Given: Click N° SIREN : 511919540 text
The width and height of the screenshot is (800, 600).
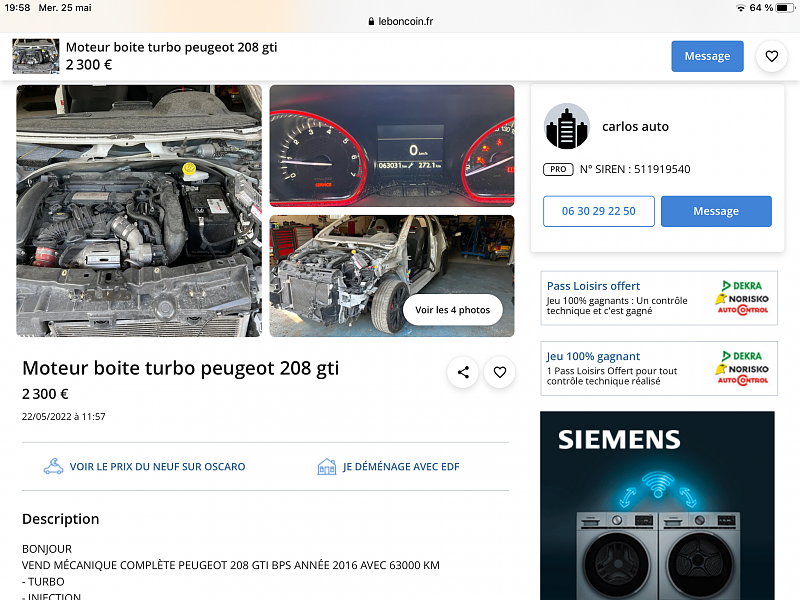Looking at the screenshot, I should point(635,169).
